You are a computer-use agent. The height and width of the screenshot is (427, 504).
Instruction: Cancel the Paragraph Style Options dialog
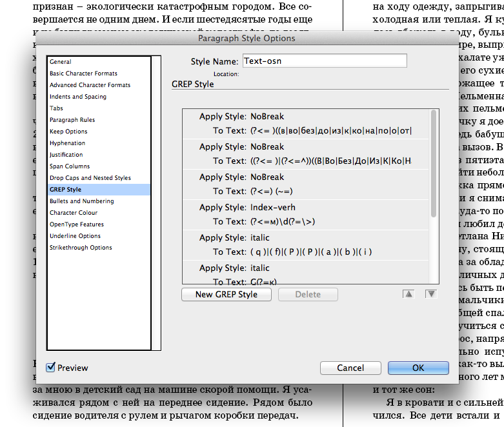click(x=350, y=368)
